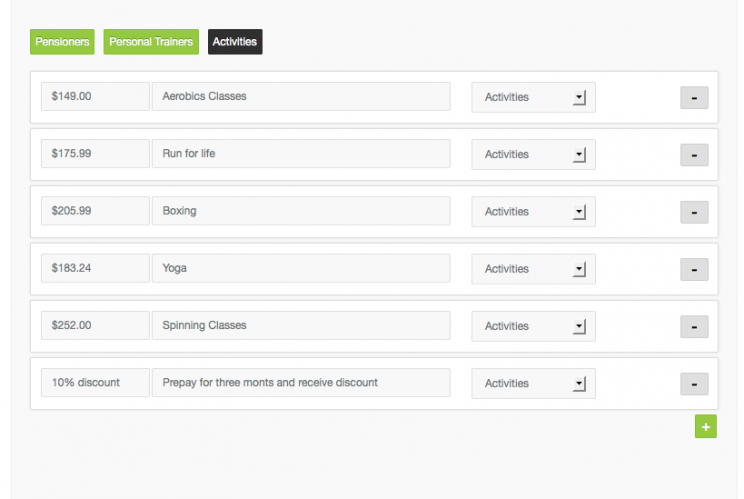This screenshot has width=744, height=499.
Task: Open category dropdown for Yoga row
Action: pyautogui.click(x=533, y=268)
